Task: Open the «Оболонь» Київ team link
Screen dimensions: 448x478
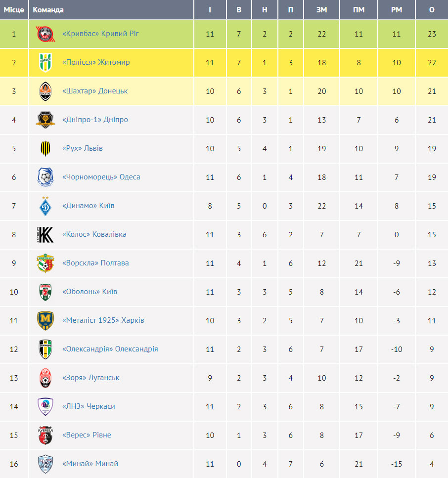Action: [x=90, y=292]
